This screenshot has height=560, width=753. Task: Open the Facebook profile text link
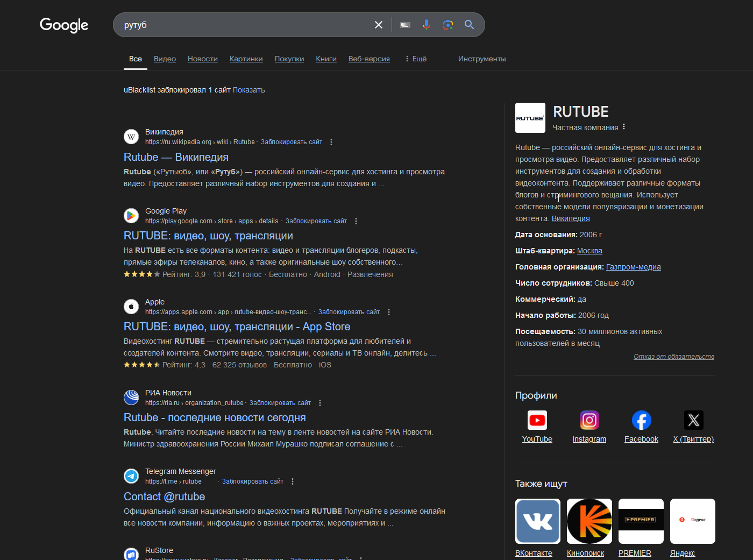[642, 439]
